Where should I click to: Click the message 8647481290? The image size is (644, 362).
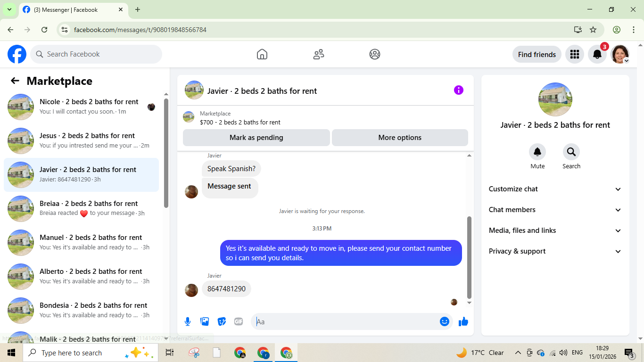[x=226, y=289]
